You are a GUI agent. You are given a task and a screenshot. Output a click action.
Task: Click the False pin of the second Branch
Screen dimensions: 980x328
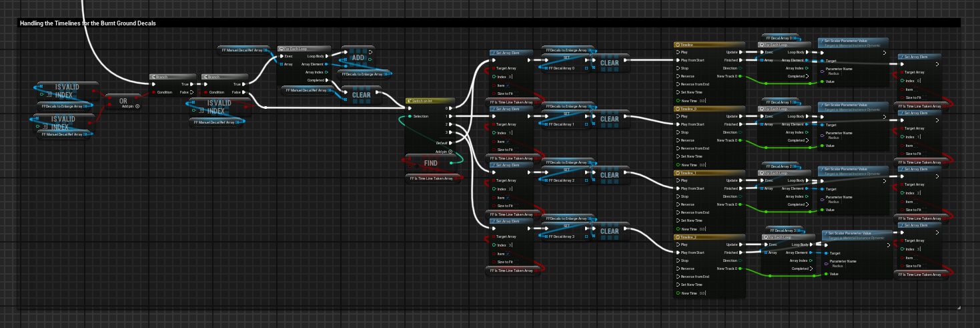coord(246,92)
